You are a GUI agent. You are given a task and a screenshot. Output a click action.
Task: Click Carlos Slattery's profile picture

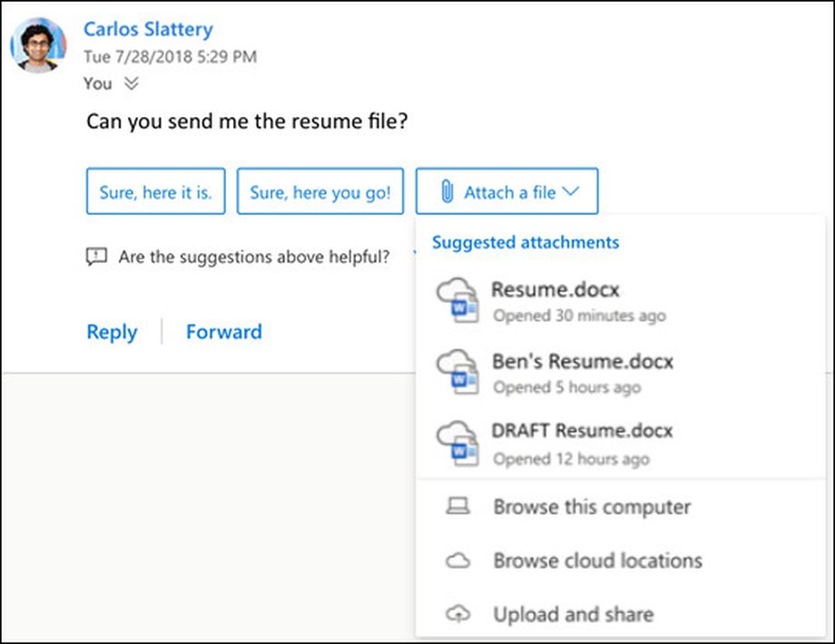coord(38,44)
